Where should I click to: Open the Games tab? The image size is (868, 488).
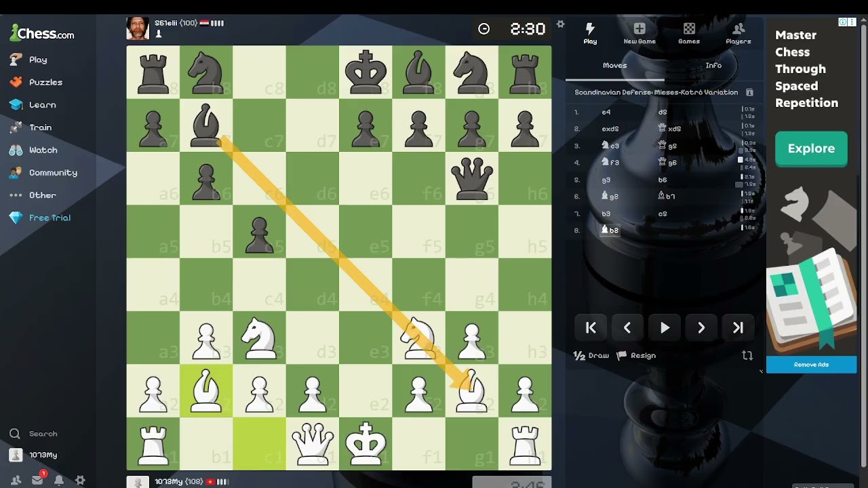pyautogui.click(x=689, y=33)
